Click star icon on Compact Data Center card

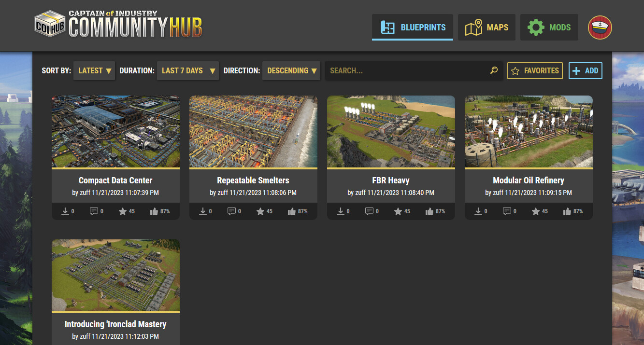tap(123, 211)
